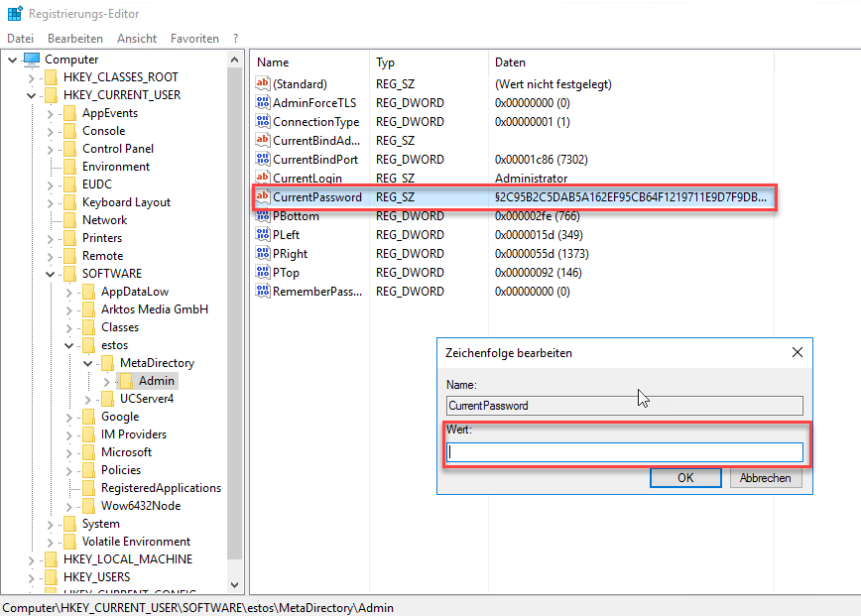Click the CurrentLogin string value icon
The image size is (861, 616).
pos(263,179)
